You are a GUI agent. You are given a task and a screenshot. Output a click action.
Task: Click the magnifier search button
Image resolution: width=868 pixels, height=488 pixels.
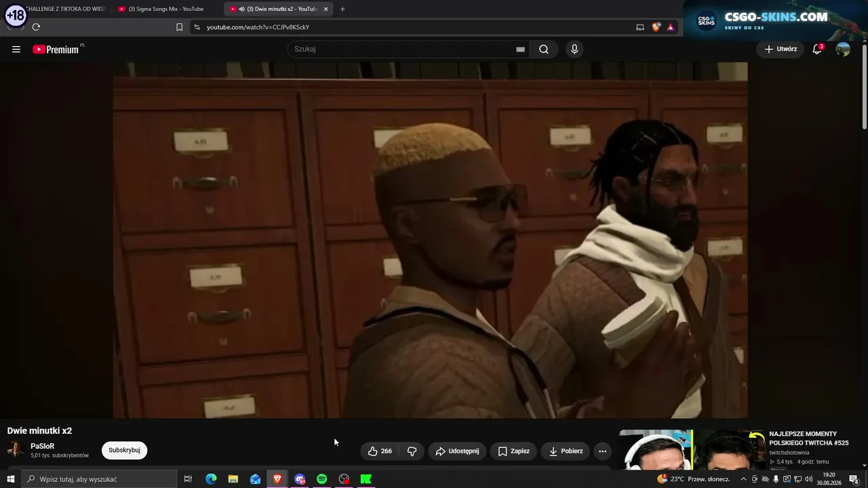[544, 49]
